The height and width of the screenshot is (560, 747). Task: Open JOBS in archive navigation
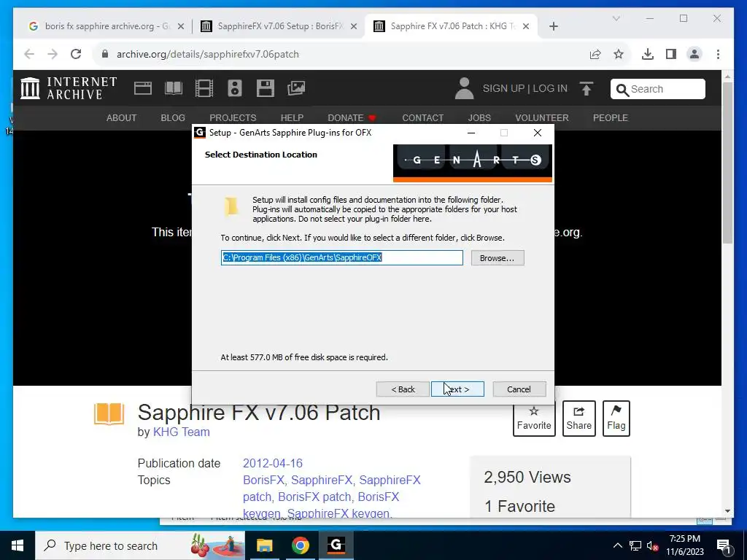coord(479,117)
